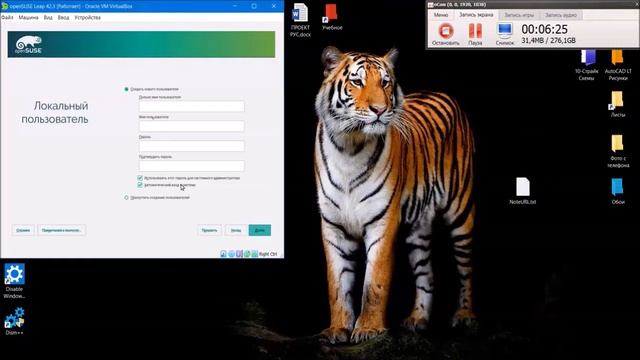
Task: Take a screenshot with the Снимок icon
Action: coord(504,34)
